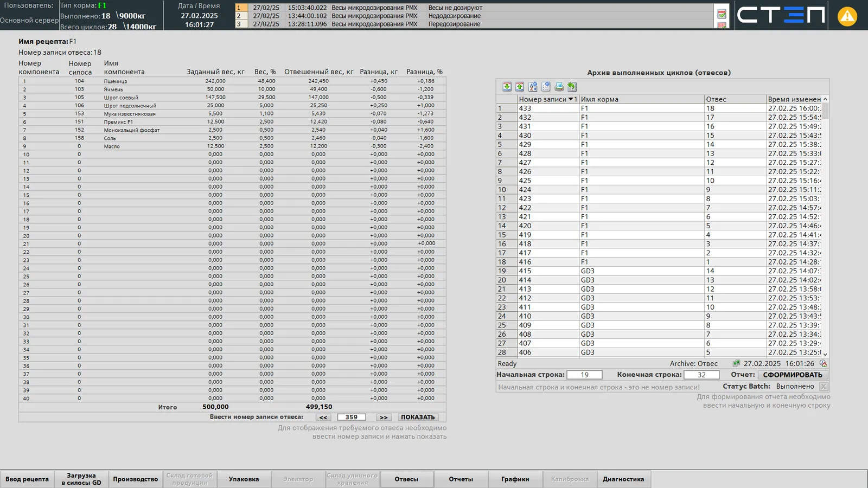This screenshot has height=488, width=868.
Task: Click the << previous record button
Action: click(323, 418)
